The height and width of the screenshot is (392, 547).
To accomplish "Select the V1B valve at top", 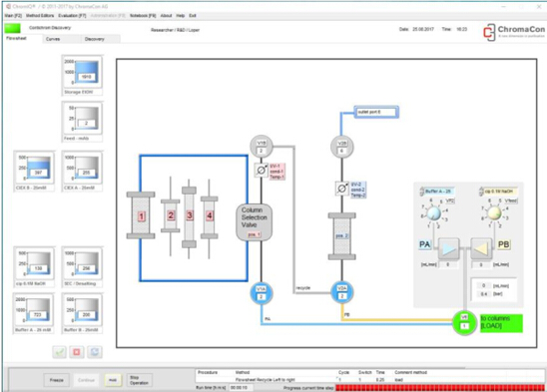I will 262,147.
